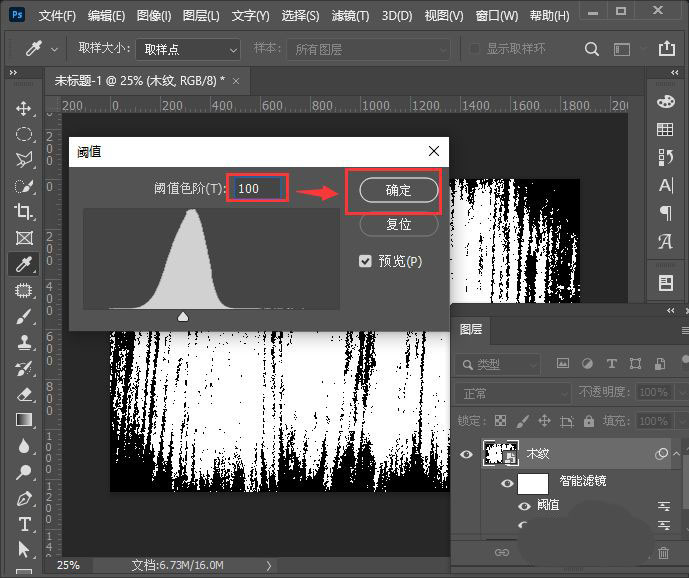Viewport: 689px width, 578px height.
Task: Select the Elliptical Marquee tool
Action: pyautogui.click(x=23, y=134)
